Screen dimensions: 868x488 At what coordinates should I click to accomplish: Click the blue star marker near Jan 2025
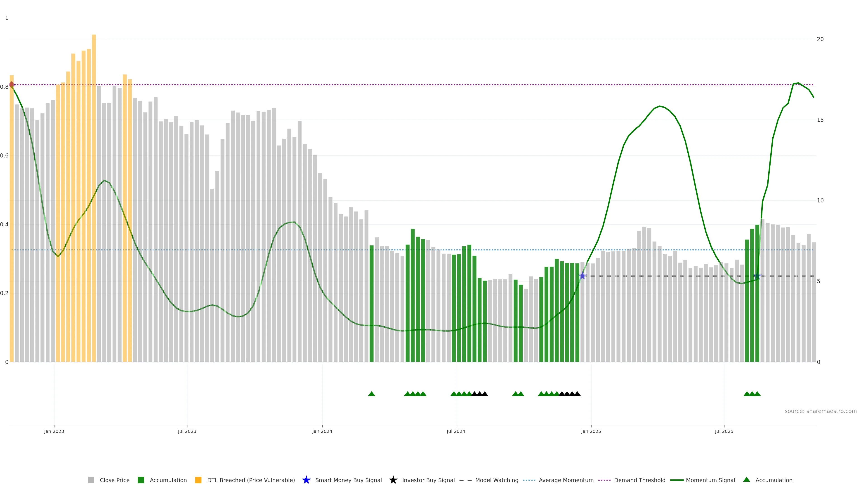pyautogui.click(x=583, y=276)
